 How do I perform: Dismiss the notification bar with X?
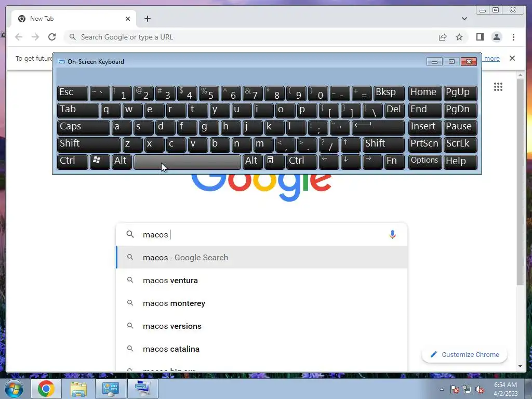point(512,58)
